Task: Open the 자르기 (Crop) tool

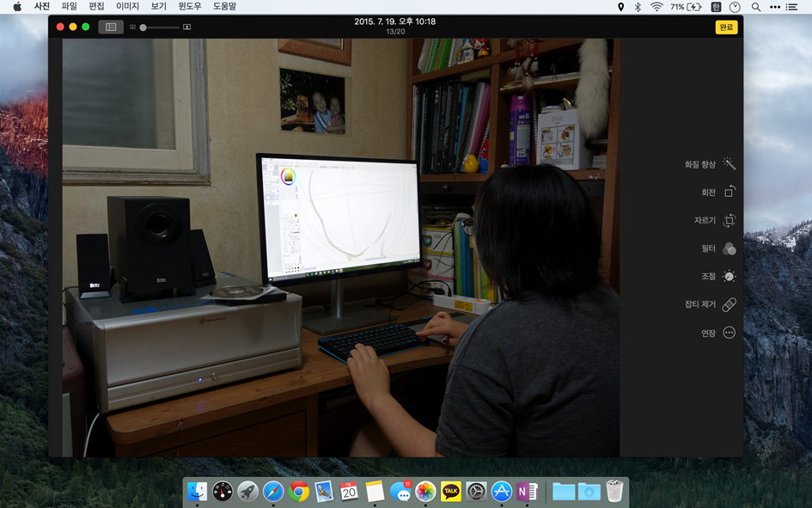Action: pos(715,220)
